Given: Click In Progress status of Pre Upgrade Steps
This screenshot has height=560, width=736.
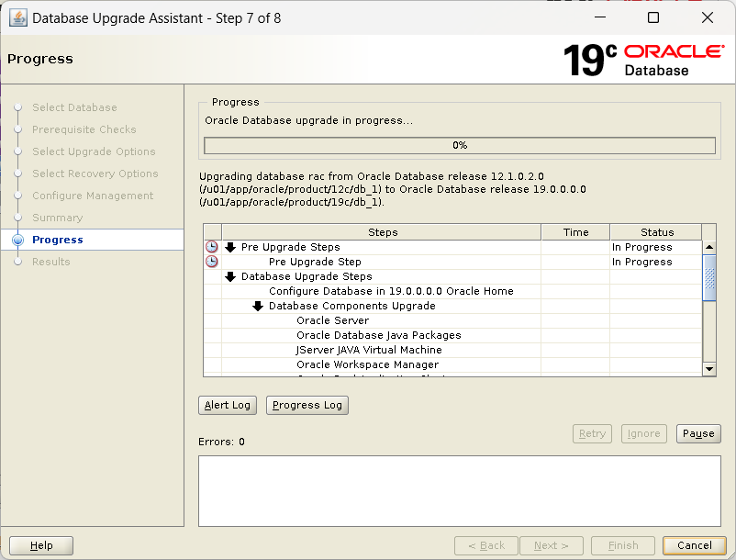Looking at the screenshot, I should (x=641, y=247).
